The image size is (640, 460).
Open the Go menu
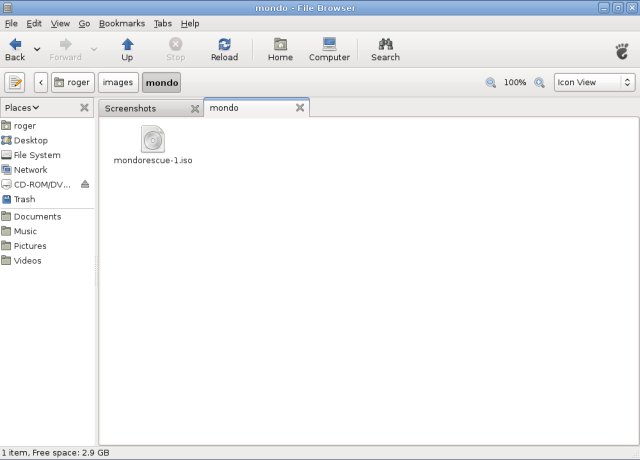84,24
